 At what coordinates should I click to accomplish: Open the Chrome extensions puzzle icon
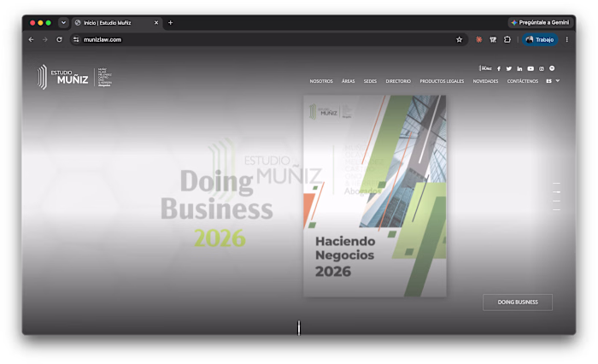[x=507, y=39]
